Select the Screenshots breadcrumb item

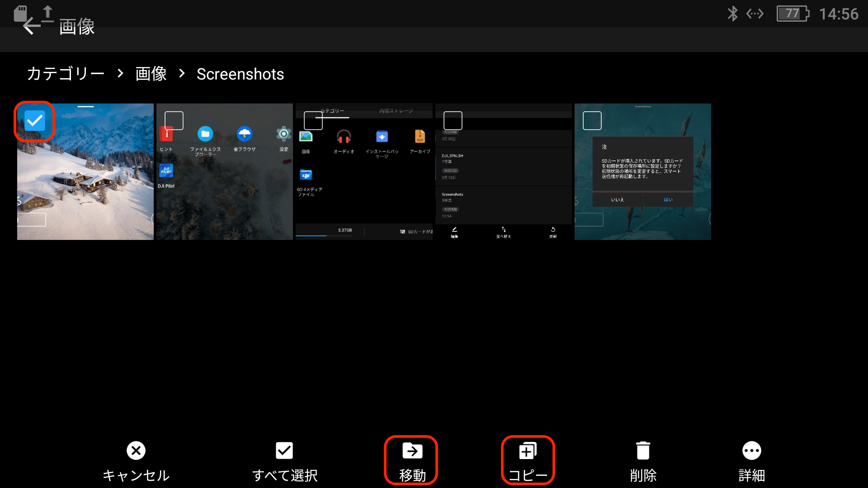(240, 74)
